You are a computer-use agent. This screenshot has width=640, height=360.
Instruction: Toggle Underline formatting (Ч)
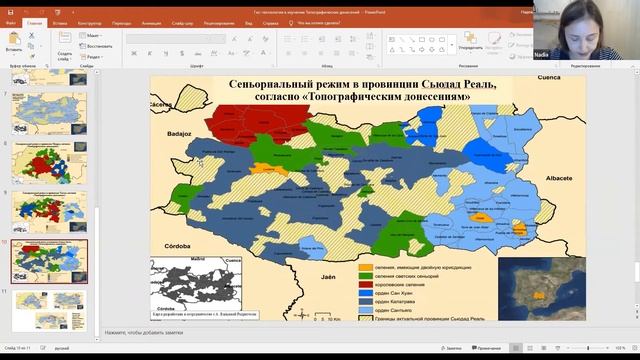click(x=166, y=53)
